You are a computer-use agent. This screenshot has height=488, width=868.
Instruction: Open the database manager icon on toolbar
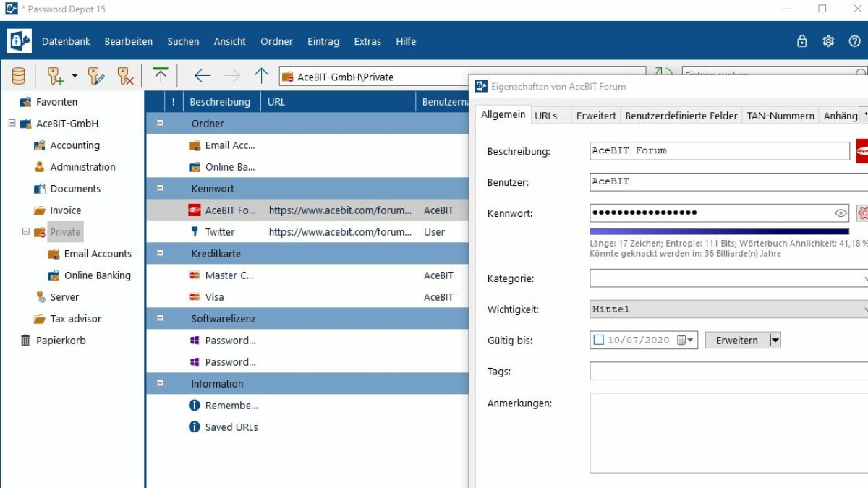[x=18, y=75]
